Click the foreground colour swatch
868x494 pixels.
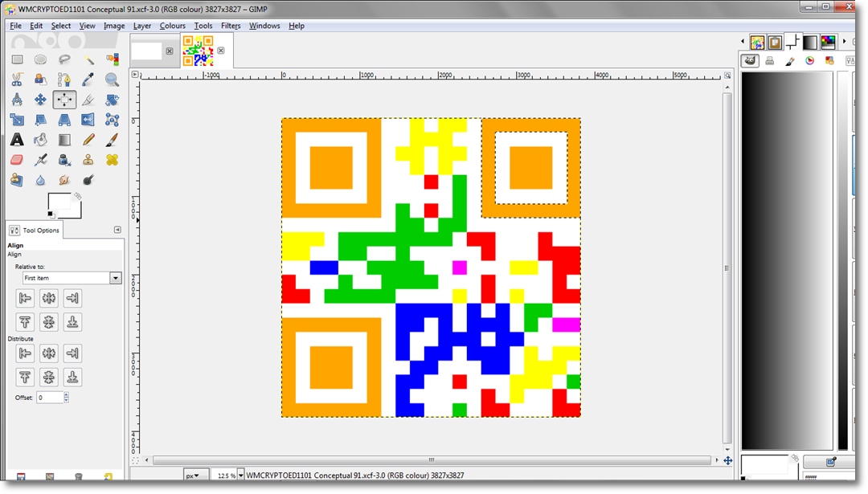(x=59, y=202)
